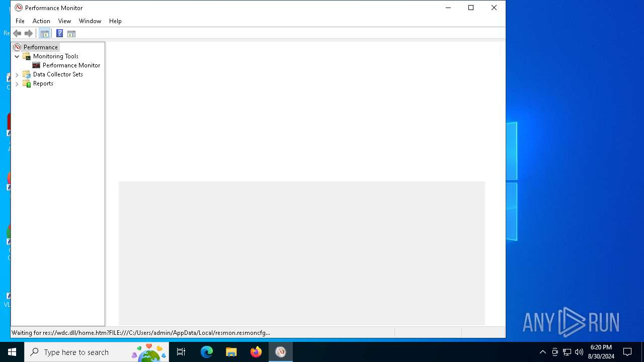This screenshot has width=644, height=362.
Task: Select Performance in the tree
Action: click(41, 47)
